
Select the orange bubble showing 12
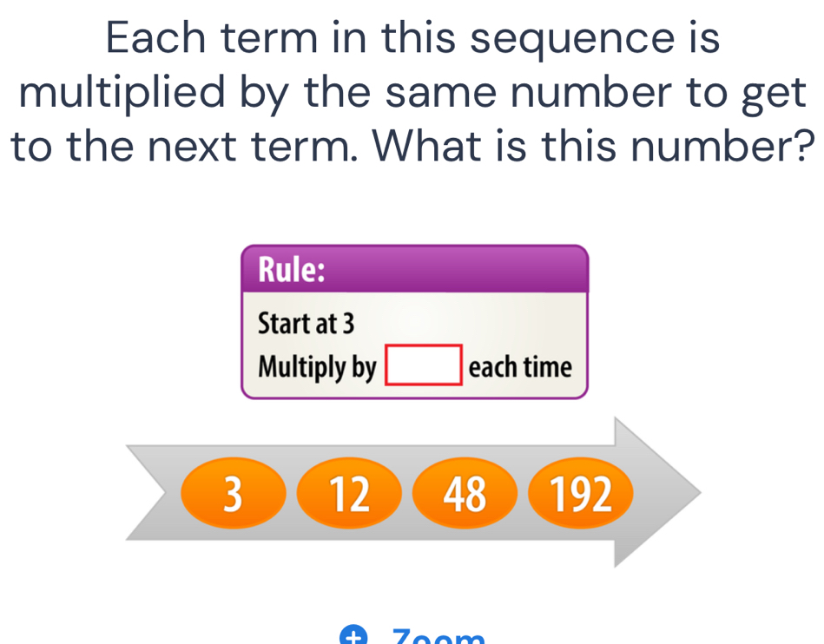tap(350, 493)
